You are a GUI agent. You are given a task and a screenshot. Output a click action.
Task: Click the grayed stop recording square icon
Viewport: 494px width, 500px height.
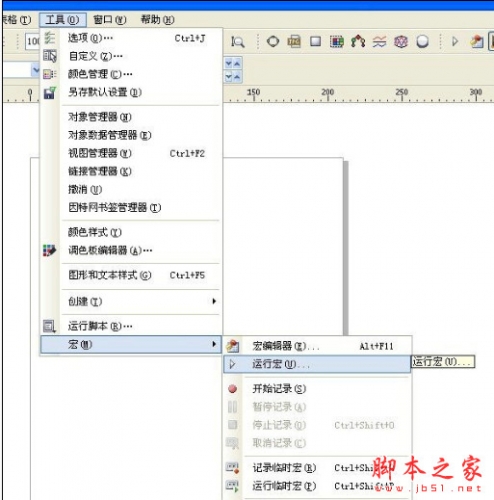(x=232, y=425)
